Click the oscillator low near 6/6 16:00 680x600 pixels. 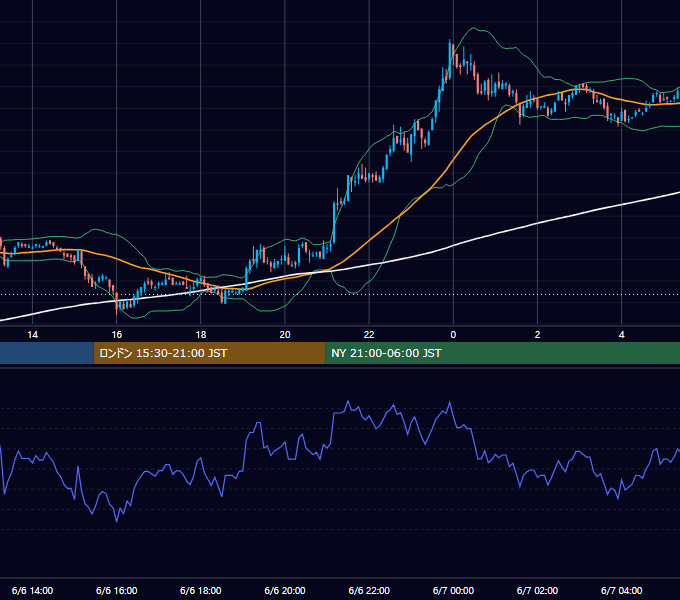[x=117, y=520]
